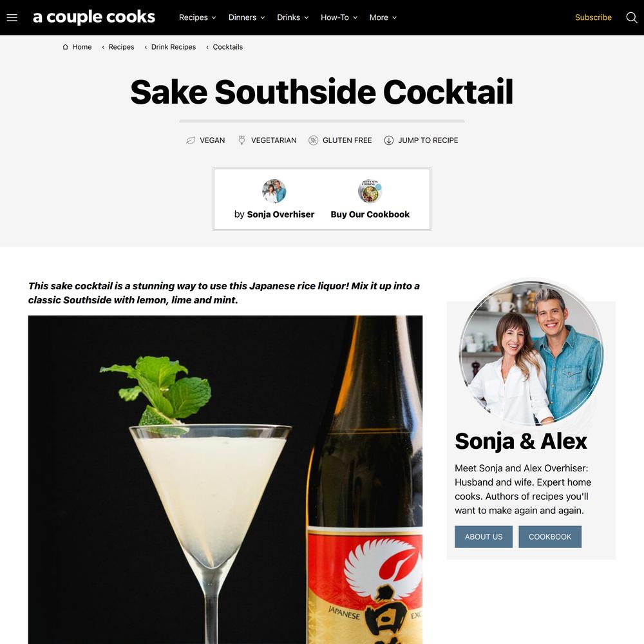644x644 pixels.
Task: Click the Sonja & Alex circular photo
Action: (531, 353)
